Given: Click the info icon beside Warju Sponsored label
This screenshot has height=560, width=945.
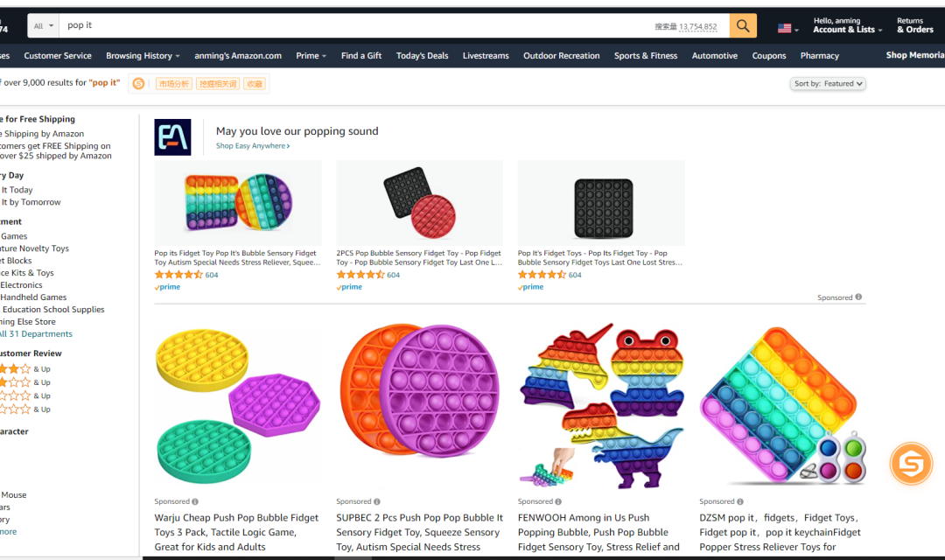Looking at the screenshot, I should [195, 501].
